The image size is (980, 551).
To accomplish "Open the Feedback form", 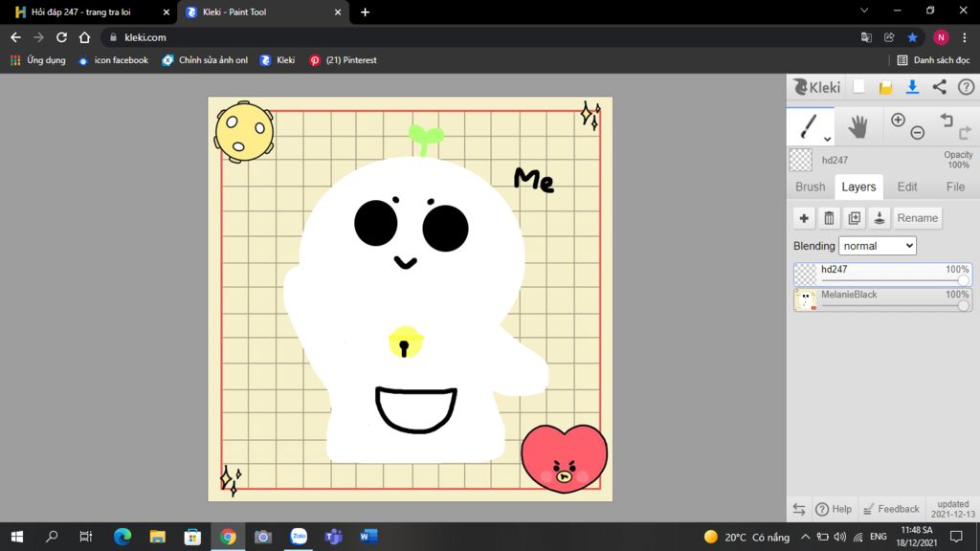I will pyautogui.click(x=891, y=509).
